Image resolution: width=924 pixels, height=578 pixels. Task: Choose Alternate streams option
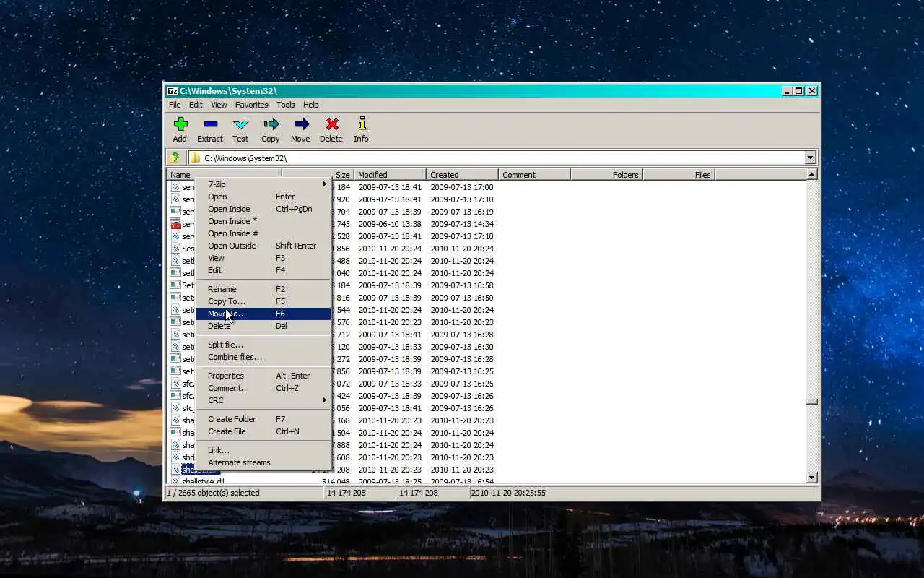(x=263, y=462)
